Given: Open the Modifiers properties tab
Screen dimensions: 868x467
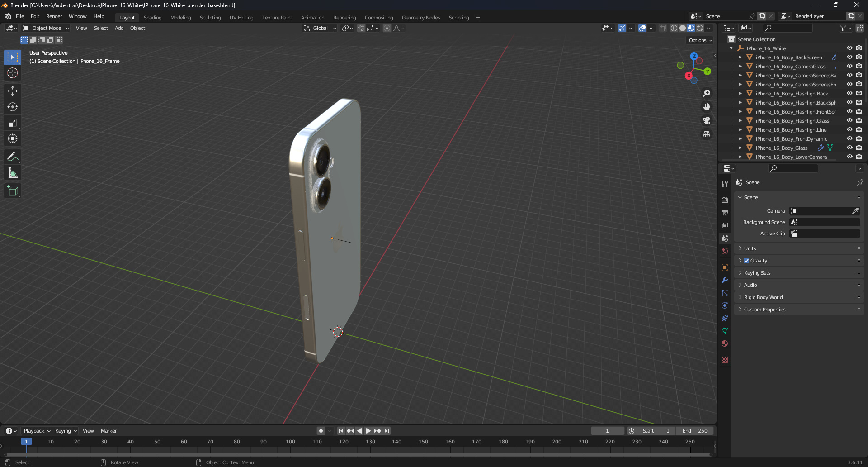Looking at the screenshot, I should (725, 280).
